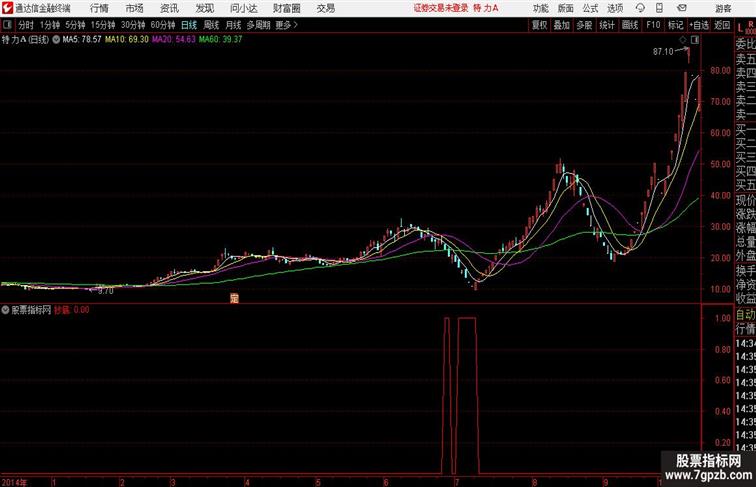Click the 游客 guest account label

tap(723, 8)
